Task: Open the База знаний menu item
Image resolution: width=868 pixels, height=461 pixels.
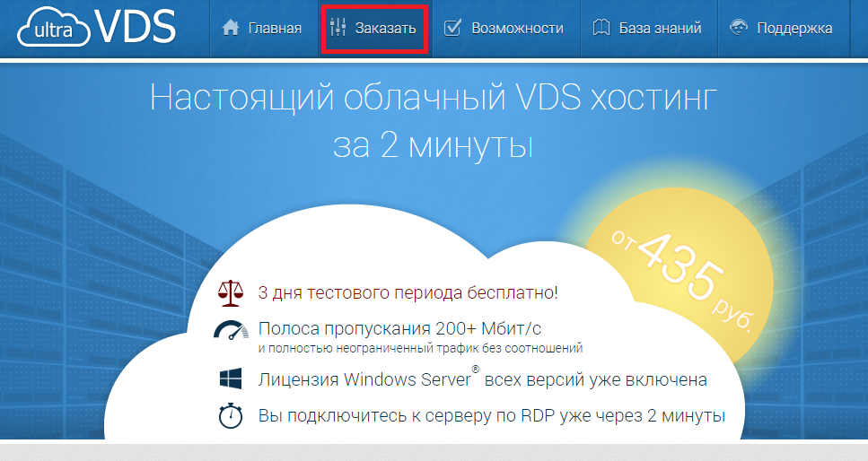Action: click(x=649, y=29)
